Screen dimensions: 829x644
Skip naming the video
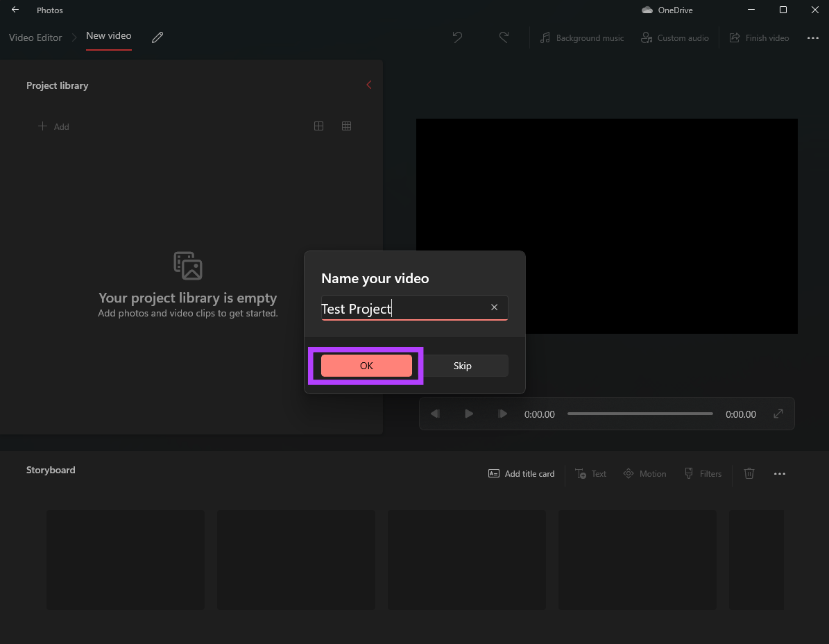pyautogui.click(x=462, y=365)
